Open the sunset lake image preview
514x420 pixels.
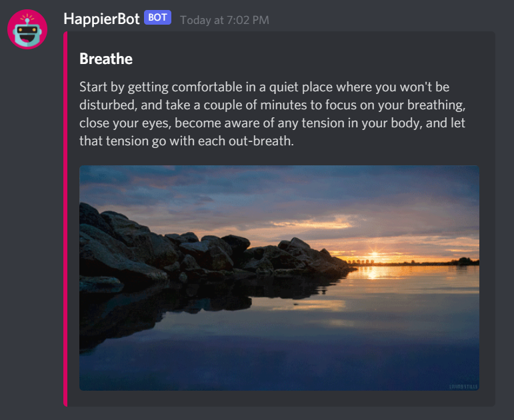click(279, 278)
